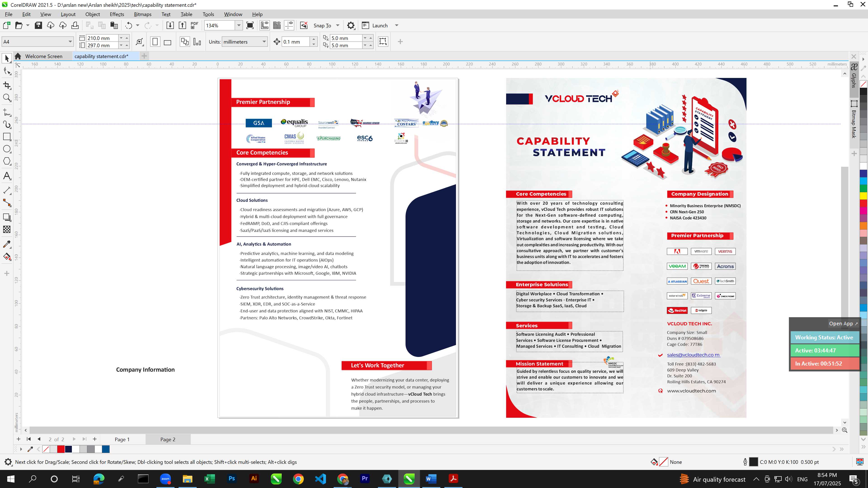Expand the Open file dropdown arrow
This screenshot has height=488, width=868.
pos(28,25)
